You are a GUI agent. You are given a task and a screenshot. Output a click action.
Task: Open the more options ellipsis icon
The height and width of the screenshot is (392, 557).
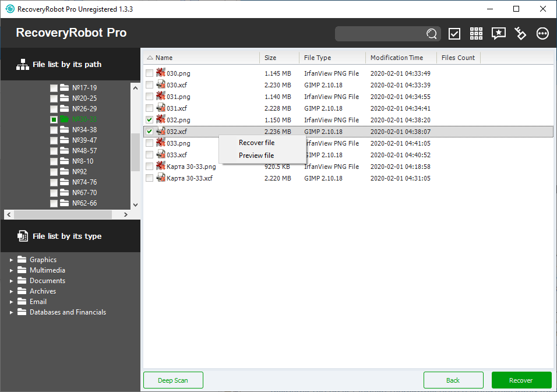pyautogui.click(x=542, y=33)
